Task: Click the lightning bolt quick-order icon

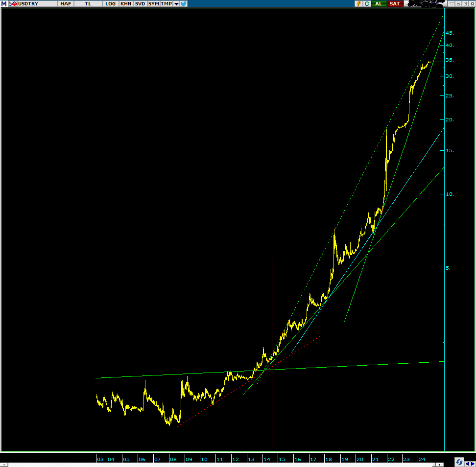Action: coord(359,3)
